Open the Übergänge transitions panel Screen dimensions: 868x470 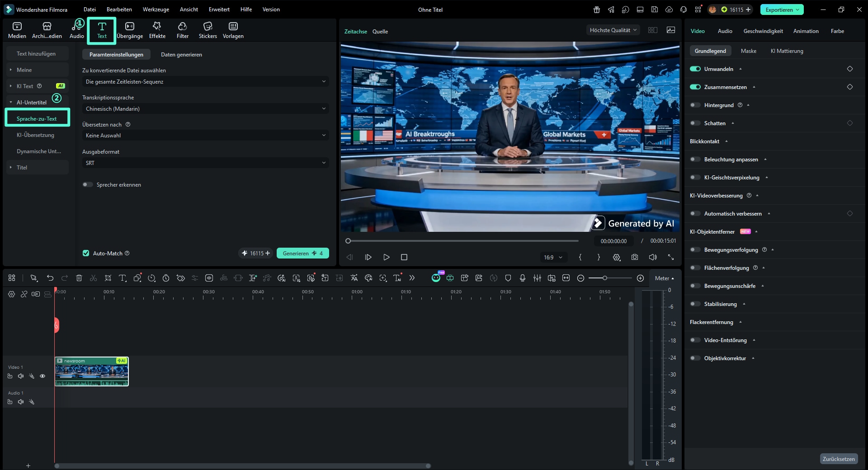click(x=130, y=30)
